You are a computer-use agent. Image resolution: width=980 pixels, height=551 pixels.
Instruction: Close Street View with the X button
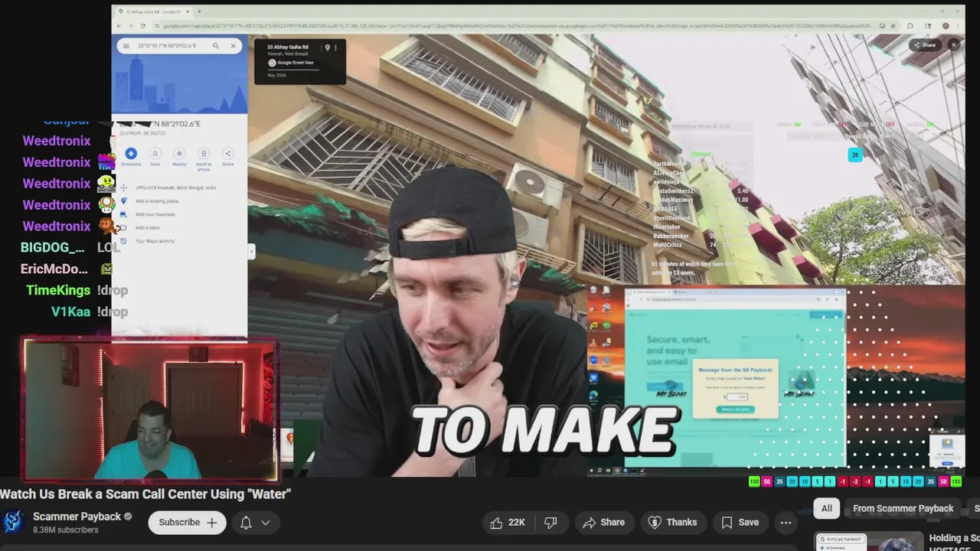954,45
